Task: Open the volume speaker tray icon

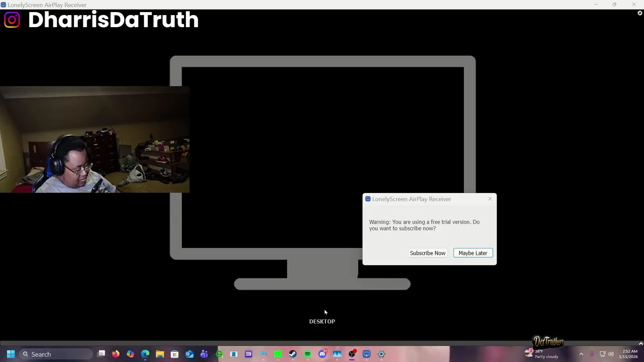Action: (611, 354)
